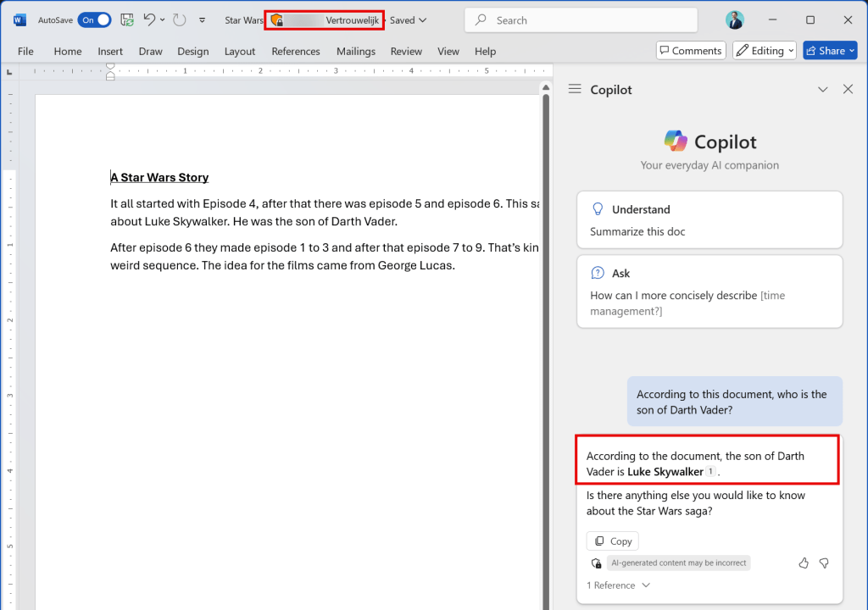Click the Search box in title bar
The height and width of the screenshot is (610, 868).
581,19
